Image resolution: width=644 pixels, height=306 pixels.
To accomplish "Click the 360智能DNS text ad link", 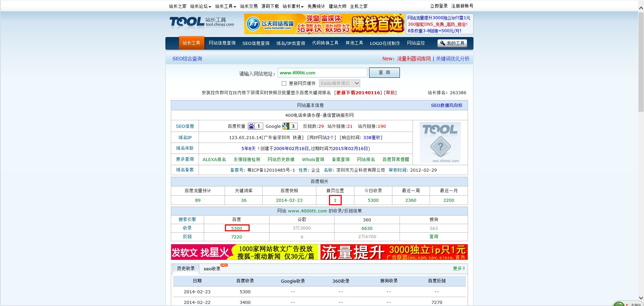I will [x=437, y=24].
